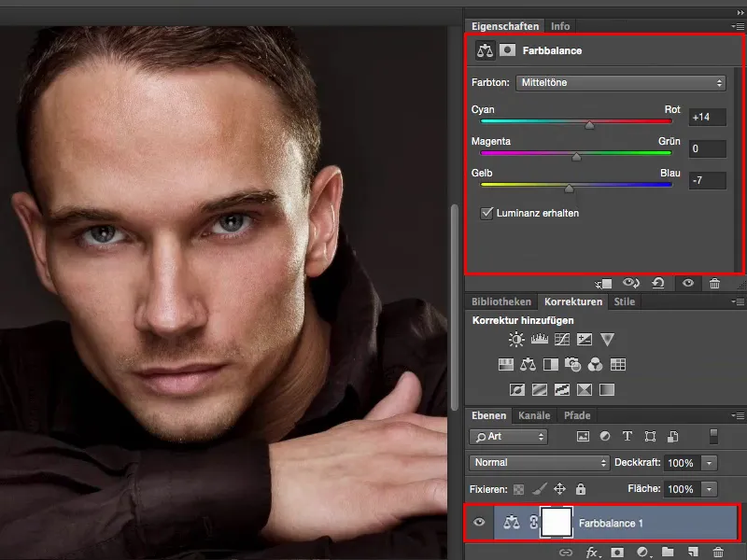The height and width of the screenshot is (560, 747).
Task: Add Channel Mixer adjustment icon
Action: coord(595,365)
